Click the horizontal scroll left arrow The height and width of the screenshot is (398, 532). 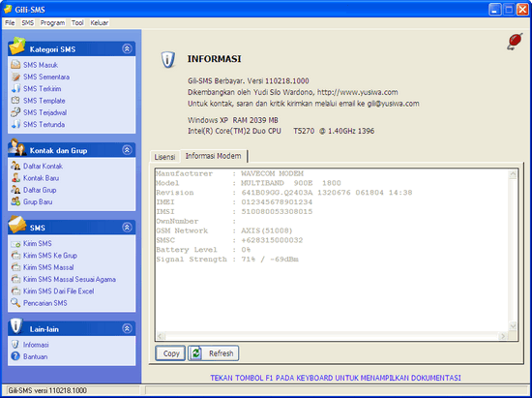tap(161, 336)
